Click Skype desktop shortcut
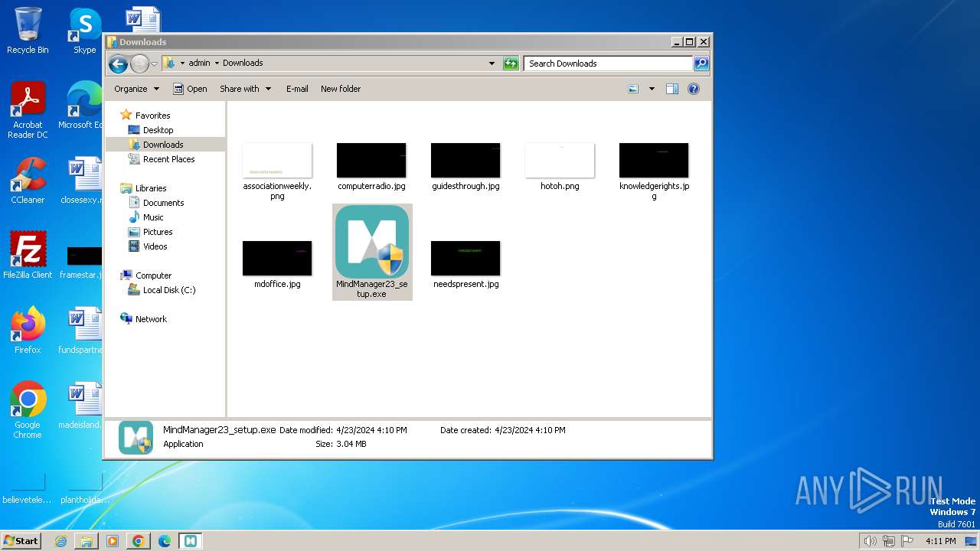 click(85, 31)
